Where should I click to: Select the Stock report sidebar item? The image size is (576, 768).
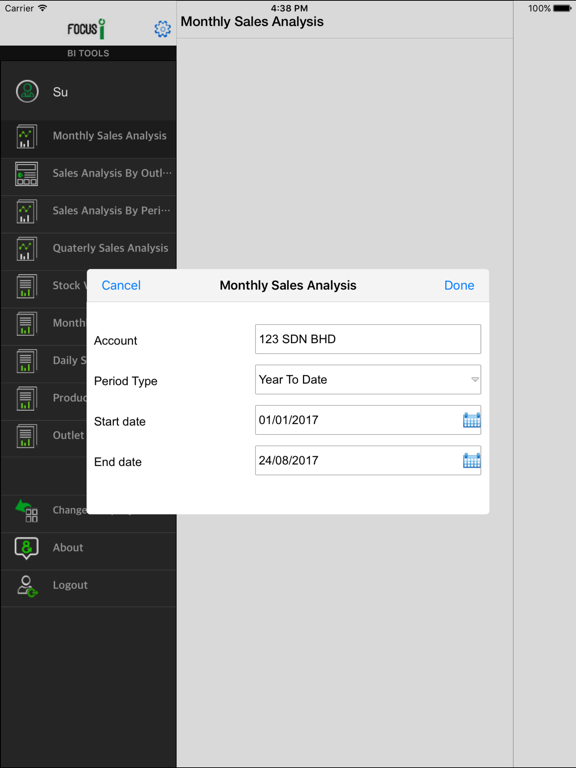[44, 286]
